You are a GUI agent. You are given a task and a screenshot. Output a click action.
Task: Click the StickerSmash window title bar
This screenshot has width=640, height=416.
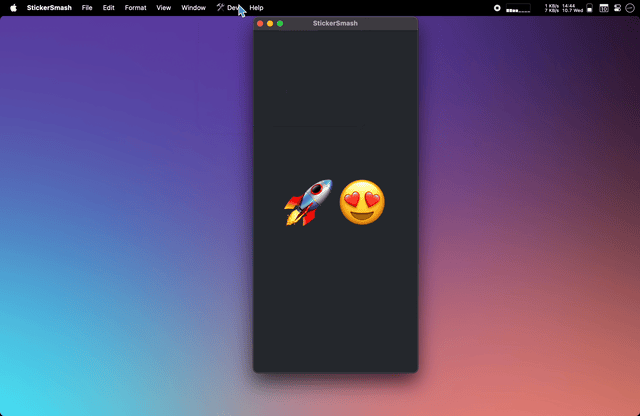point(335,23)
